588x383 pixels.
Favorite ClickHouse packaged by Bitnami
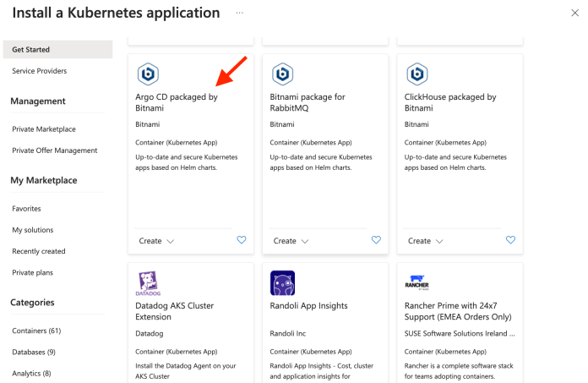click(511, 240)
